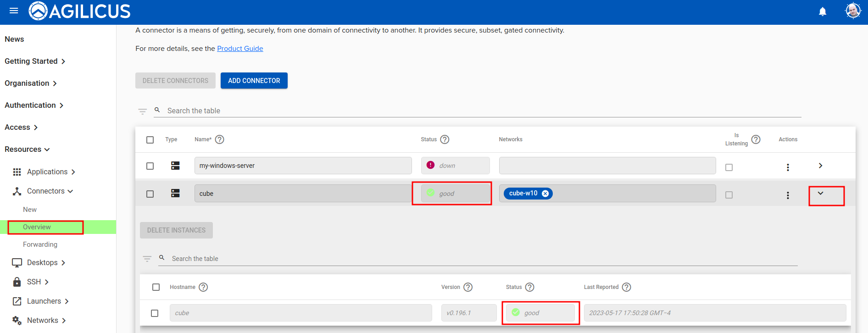
Task: Click the help icon beside Name column
Action: click(x=220, y=139)
